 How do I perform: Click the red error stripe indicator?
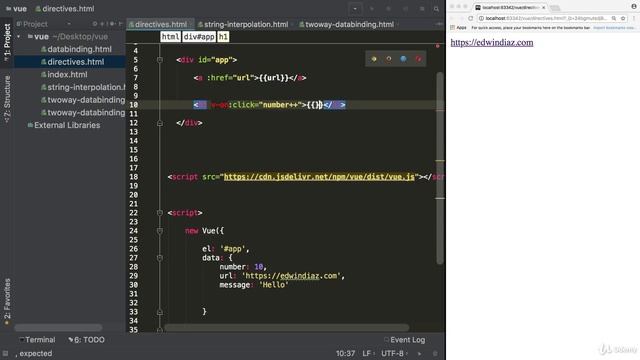coord(438,46)
